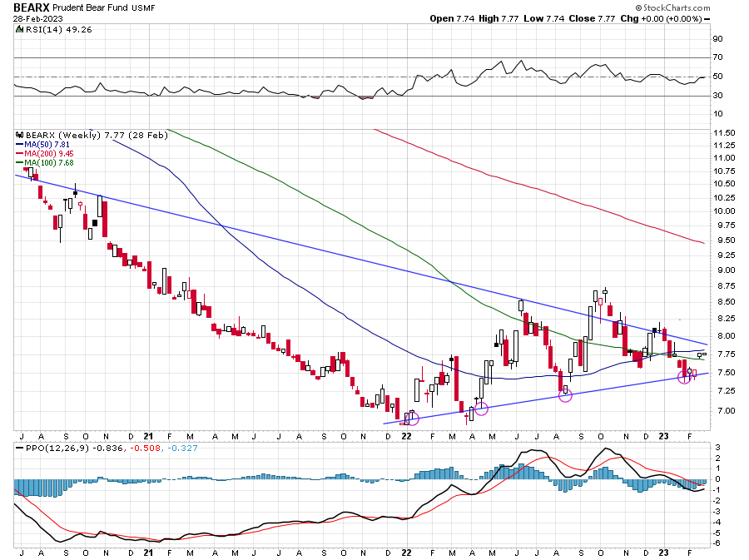Click the 90 level on RSI axis
This screenshot has height=560, width=749.
(717, 39)
